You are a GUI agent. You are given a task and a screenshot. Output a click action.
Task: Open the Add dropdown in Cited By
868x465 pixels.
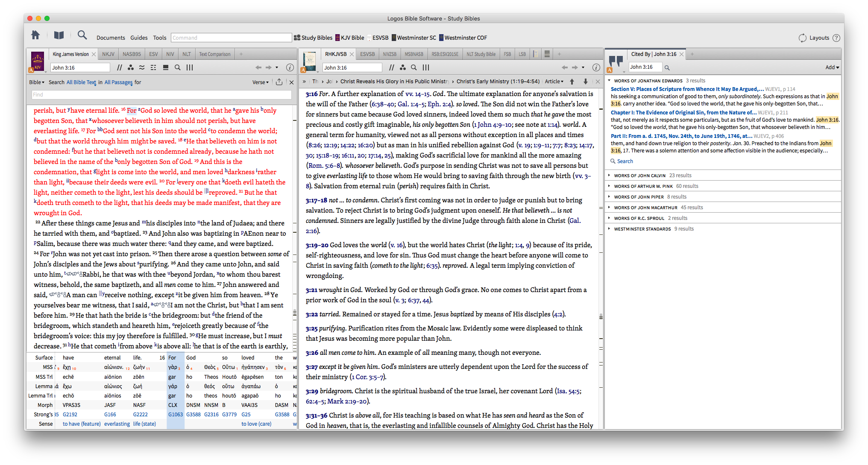coord(832,67)
